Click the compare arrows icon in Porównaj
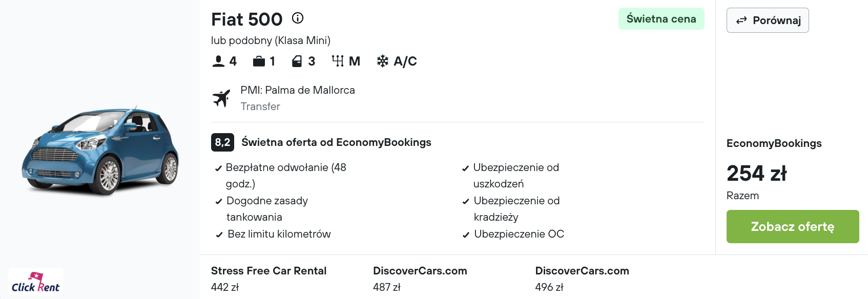This screenshot has width=868, height=299. (x=741, y=20)
